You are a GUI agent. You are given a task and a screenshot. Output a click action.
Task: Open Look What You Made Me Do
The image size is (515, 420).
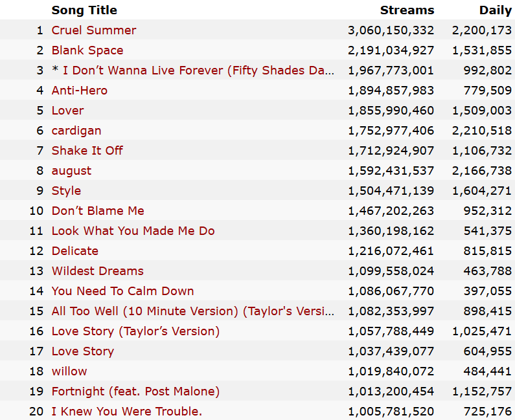[133, 231]
